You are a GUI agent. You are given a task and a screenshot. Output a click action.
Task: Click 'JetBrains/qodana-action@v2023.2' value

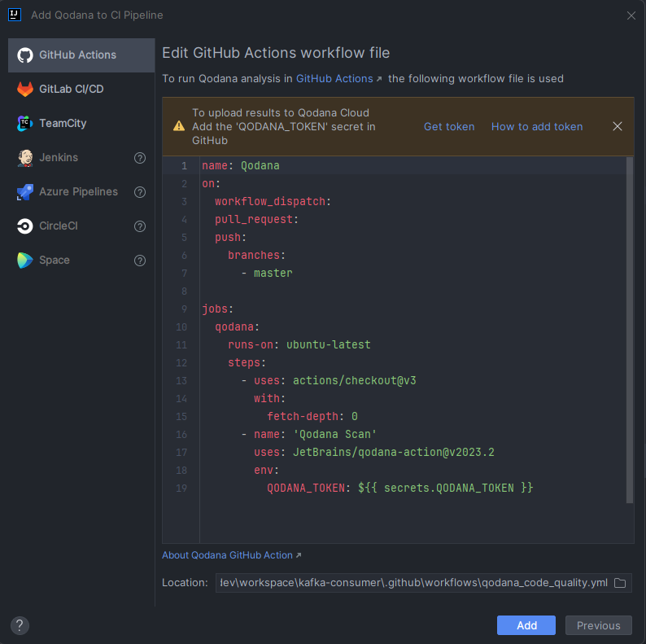[394, 453]
